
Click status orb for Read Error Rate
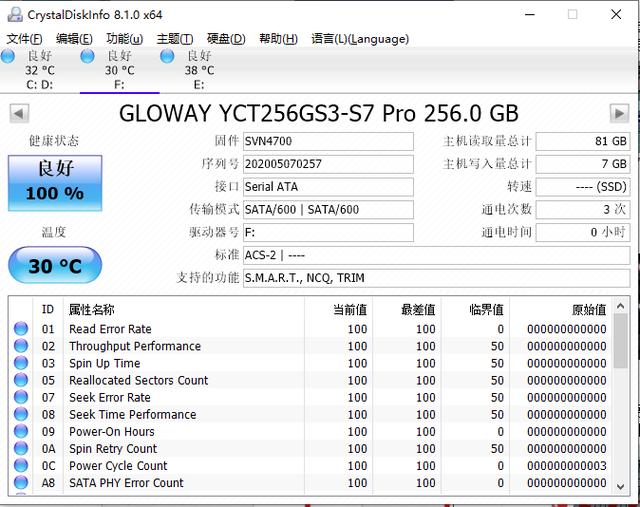(21, 329)
